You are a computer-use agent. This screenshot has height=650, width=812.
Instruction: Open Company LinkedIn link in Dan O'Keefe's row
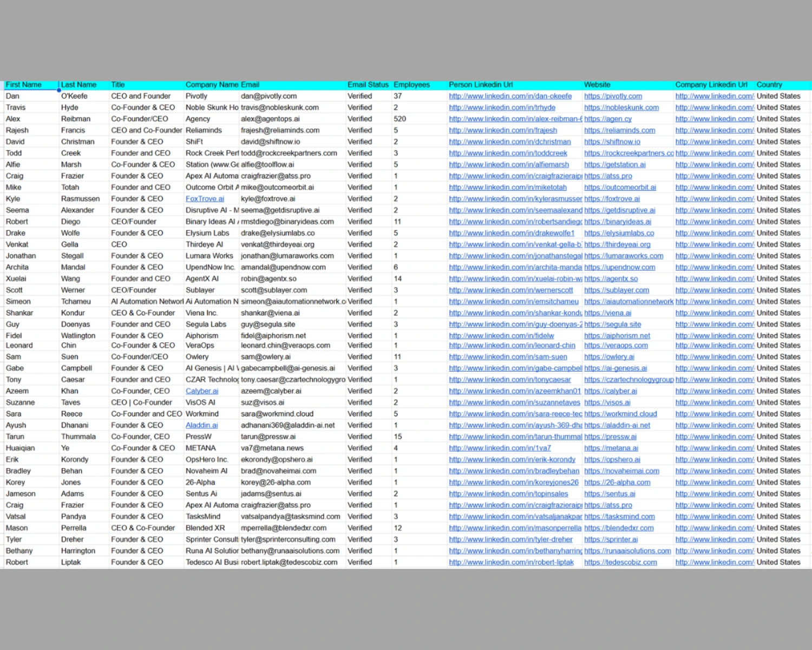tap(715, 96)
